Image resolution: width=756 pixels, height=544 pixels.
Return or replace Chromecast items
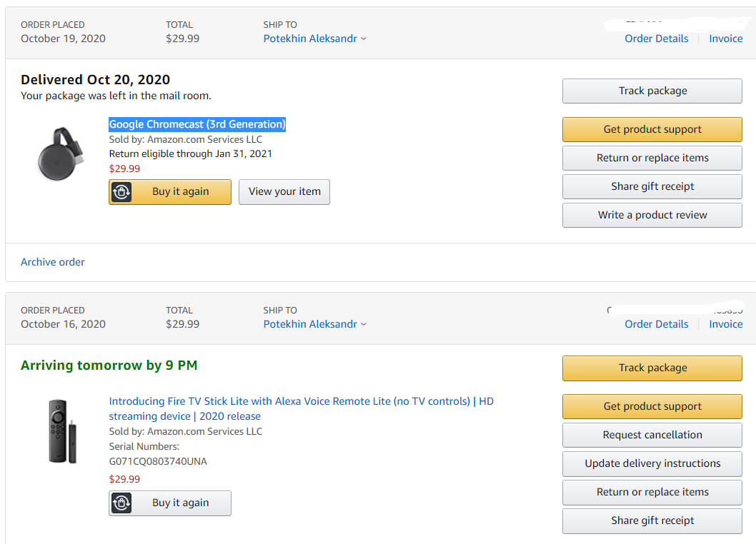(652, 158)
